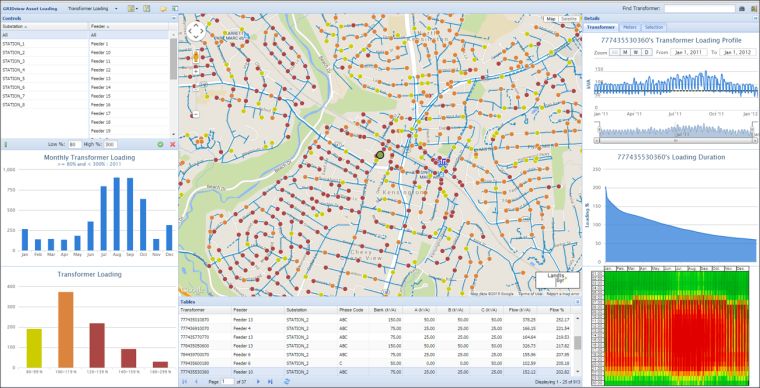Image resolution: width=760 pixels, height=388 pixels.
Task: Jump to last page in table pager
Action: (x=270, y=382)
